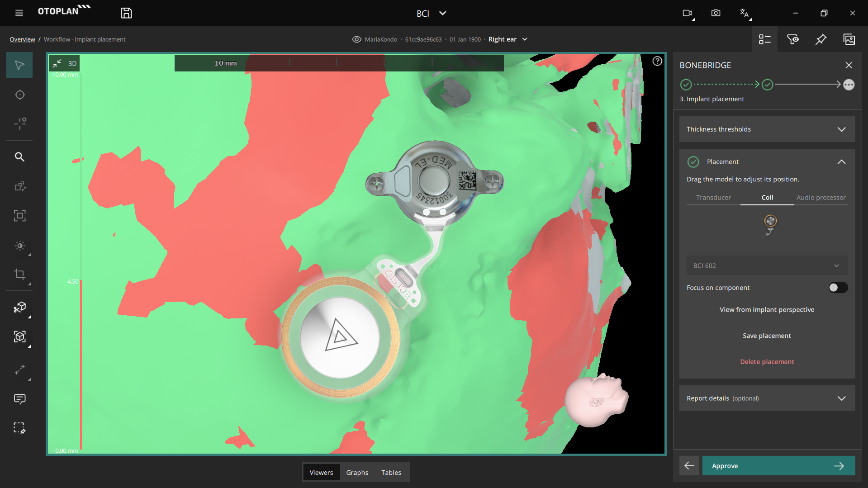Start screen video recording
Image resolution: width=868 pixels, height=488 pixels.
click(x=688, y=13)
